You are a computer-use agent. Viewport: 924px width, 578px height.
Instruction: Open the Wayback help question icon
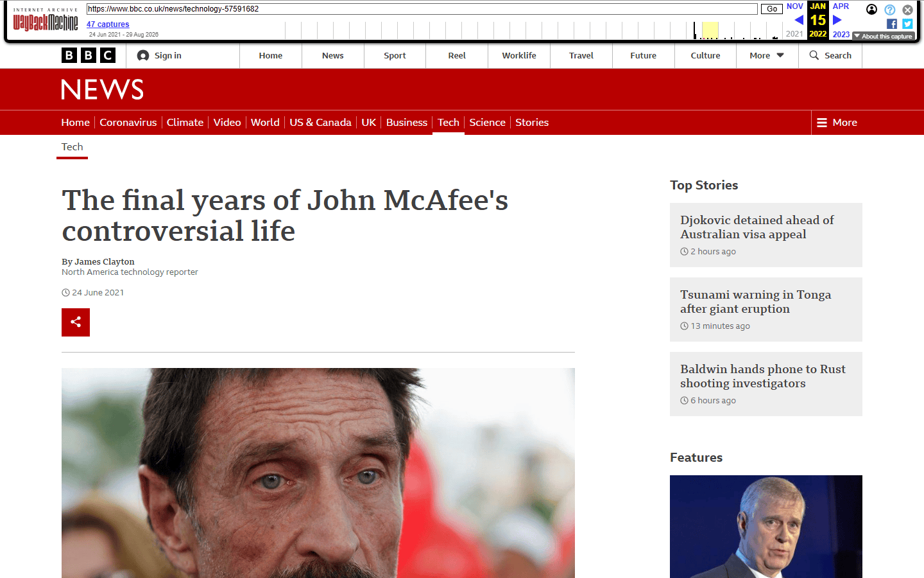[x=890, y=10]
